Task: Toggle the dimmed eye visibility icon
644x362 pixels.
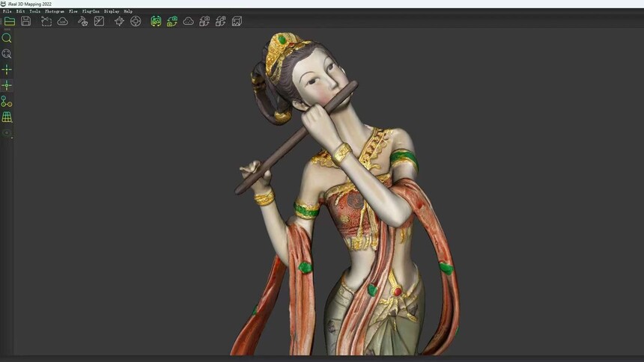Action: (7, 132)
